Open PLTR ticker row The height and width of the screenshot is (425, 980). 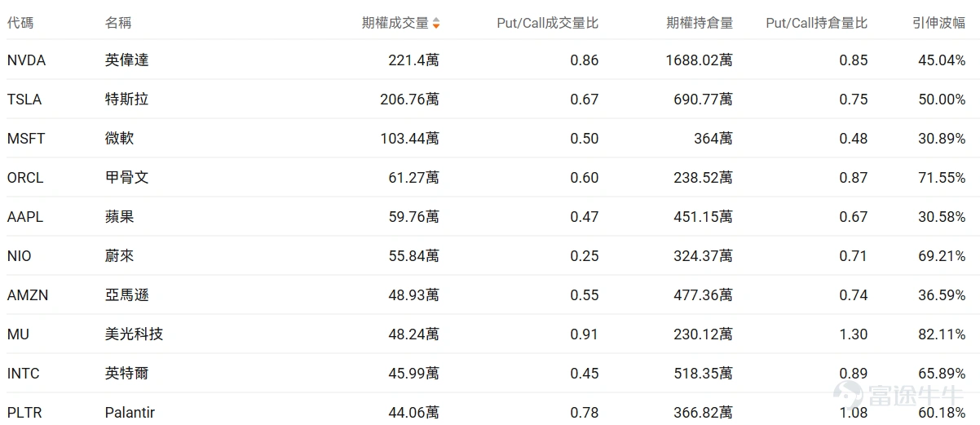[24, 413]
